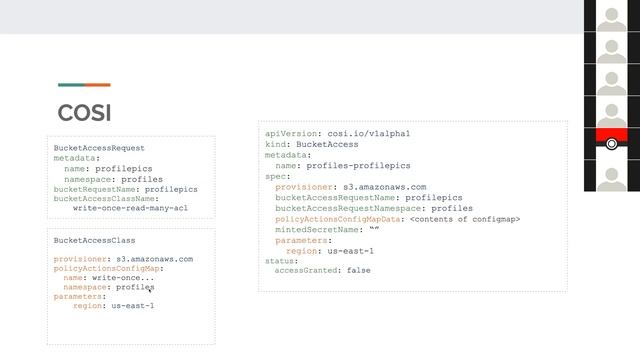This screenshot has height=360, width=640.
Task: Select the 'name: write-once...' line
Action: point(109,278)
